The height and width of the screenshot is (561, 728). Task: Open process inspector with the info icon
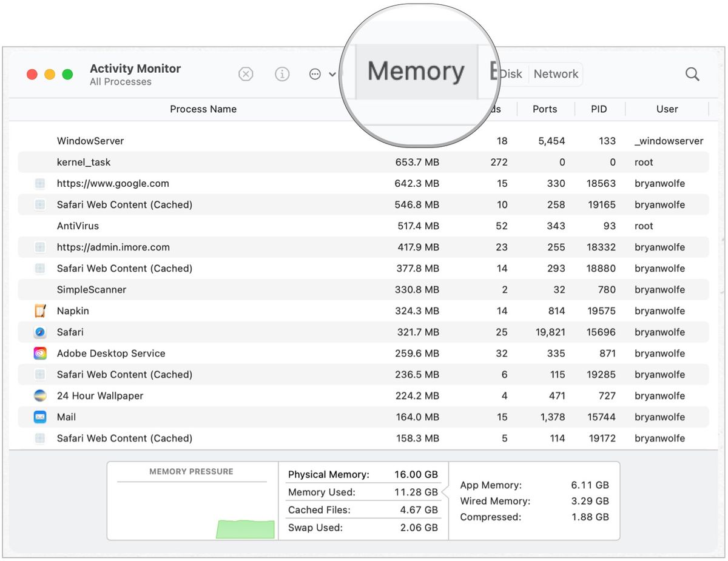tap(282, 73)
